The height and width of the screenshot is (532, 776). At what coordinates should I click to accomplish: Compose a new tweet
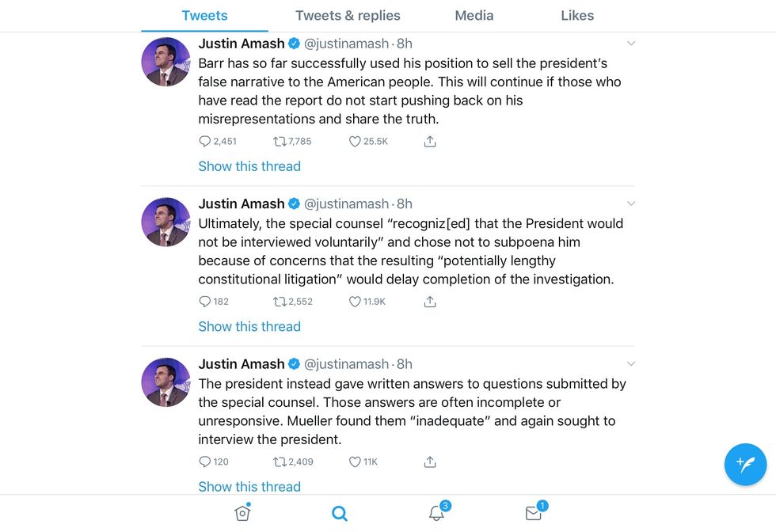tap(745, 464)
